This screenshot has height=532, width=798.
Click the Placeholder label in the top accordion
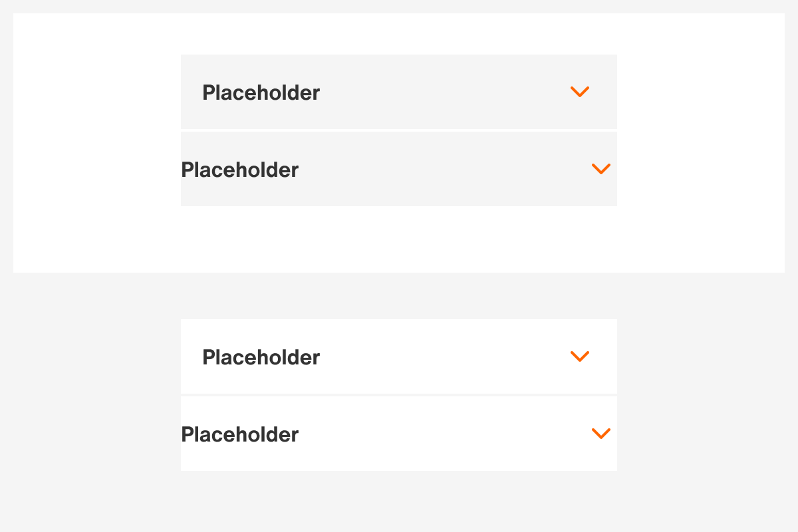pyautogui.click(x=261, y=92)
